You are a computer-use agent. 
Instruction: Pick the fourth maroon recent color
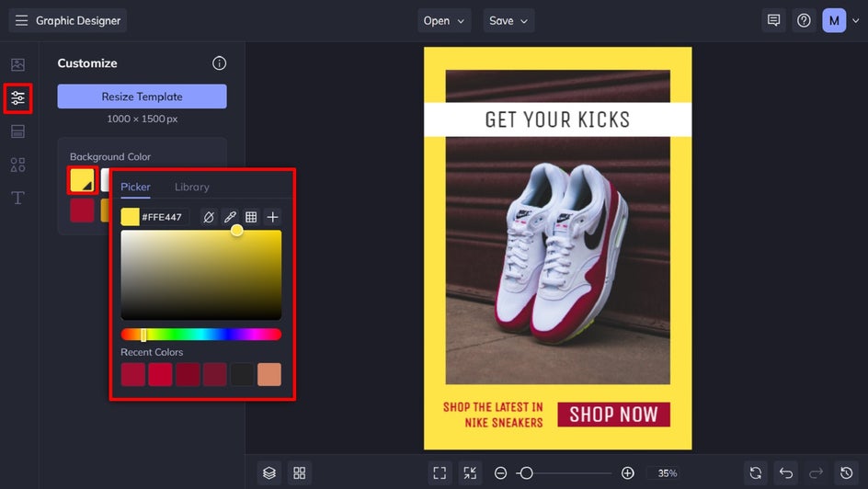click(215, 374)
